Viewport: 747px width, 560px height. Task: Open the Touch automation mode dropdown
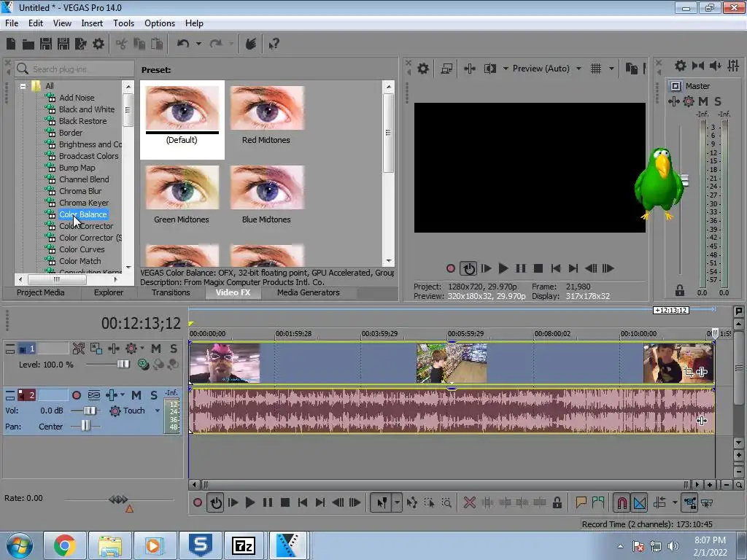tap(158, 411)
